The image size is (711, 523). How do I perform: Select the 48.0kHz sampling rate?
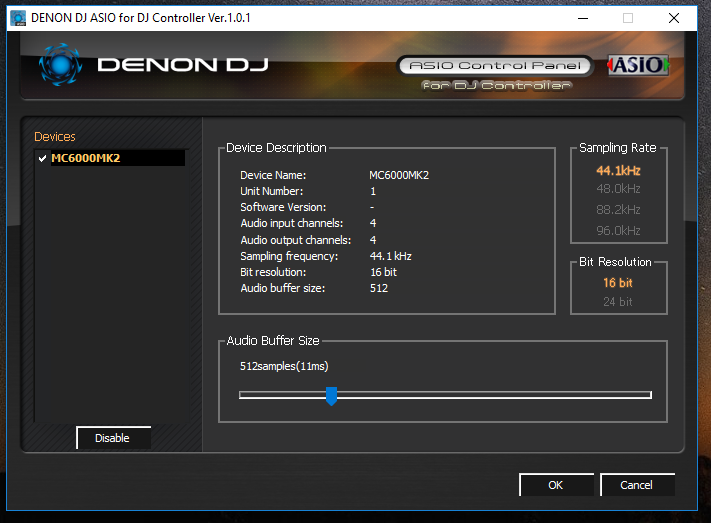[x=618, y=189]
